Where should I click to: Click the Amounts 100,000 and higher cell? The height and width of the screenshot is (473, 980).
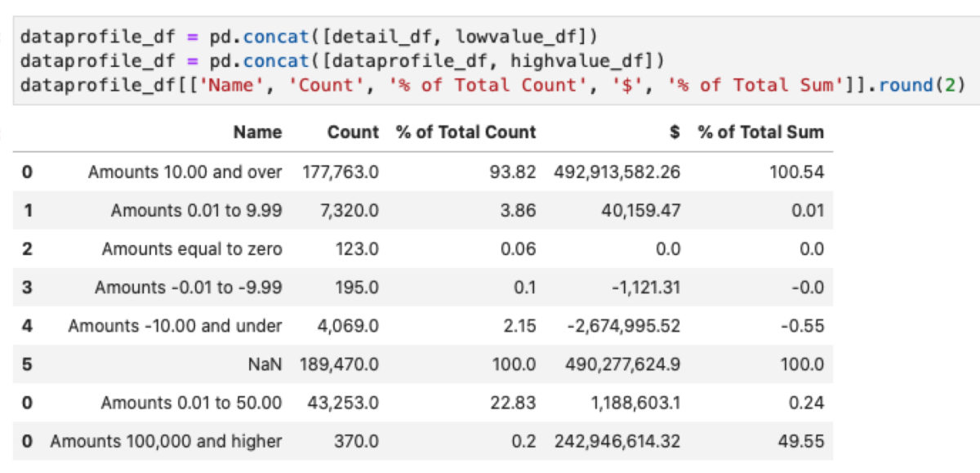point(168,441)
